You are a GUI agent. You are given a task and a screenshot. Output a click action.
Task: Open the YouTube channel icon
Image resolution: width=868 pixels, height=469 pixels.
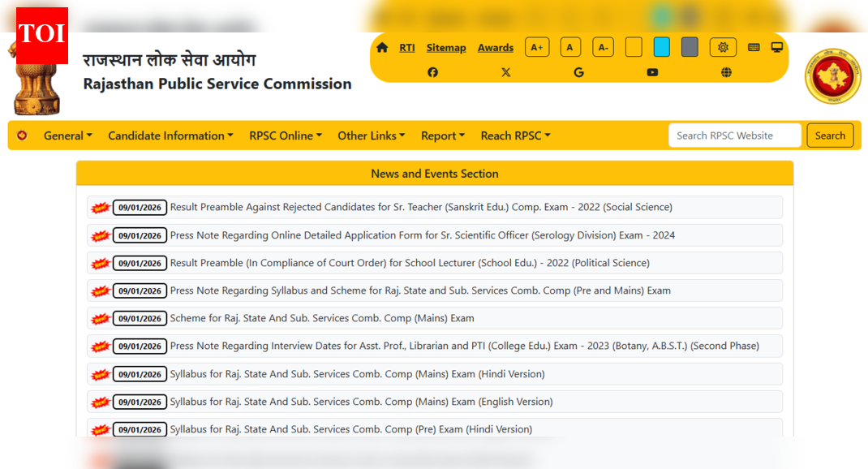coord(652,72)
